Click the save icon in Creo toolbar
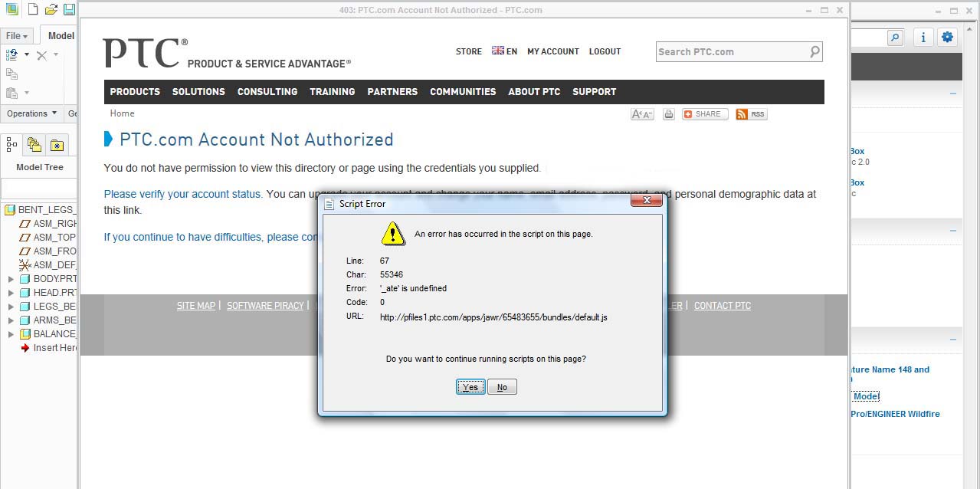Image resolution: width=980 pixels, height=489 pixels. tap(69, 9)
